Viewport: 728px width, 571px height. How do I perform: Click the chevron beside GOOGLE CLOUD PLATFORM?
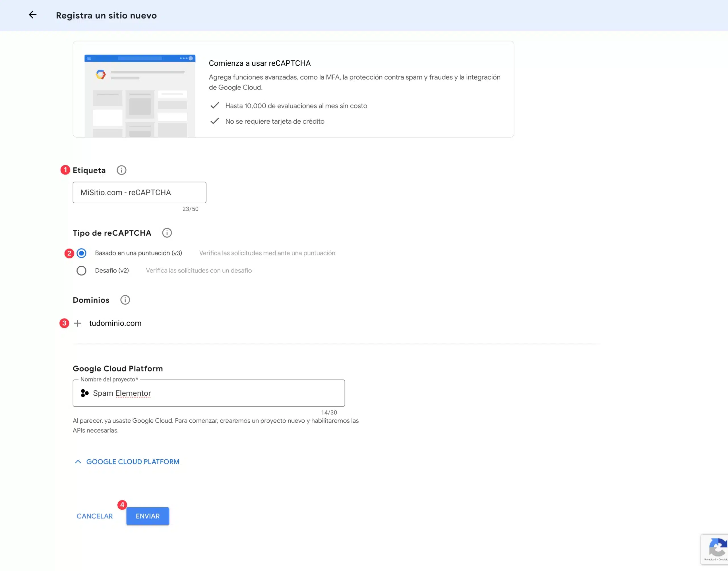tap(78, 462)
